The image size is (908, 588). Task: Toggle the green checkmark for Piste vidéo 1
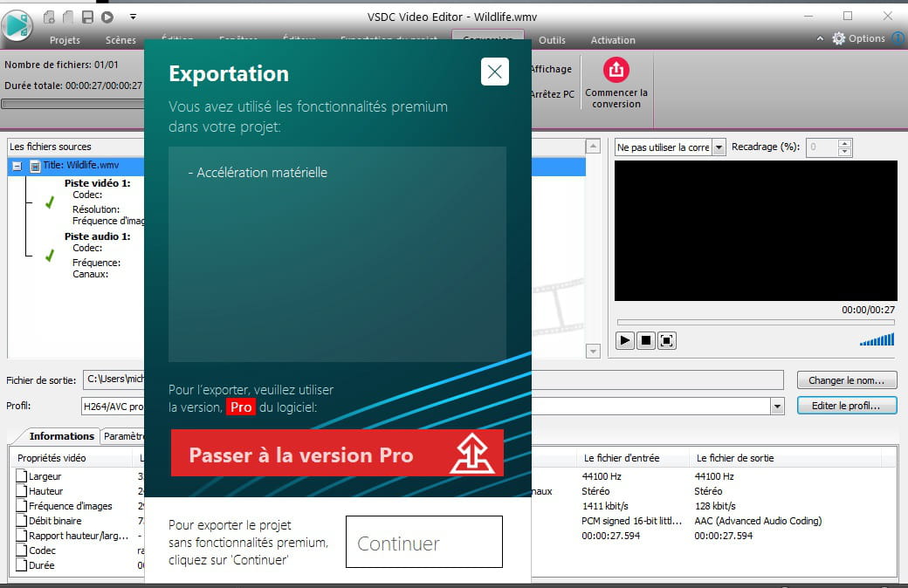[x=50, y=202]
